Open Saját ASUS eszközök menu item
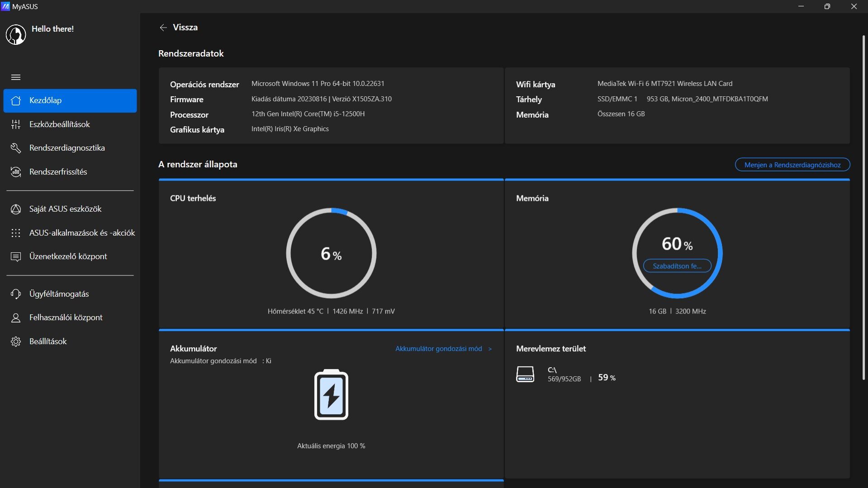The width and height of the screenshot is (868, 488). click(x=70, y=209)
